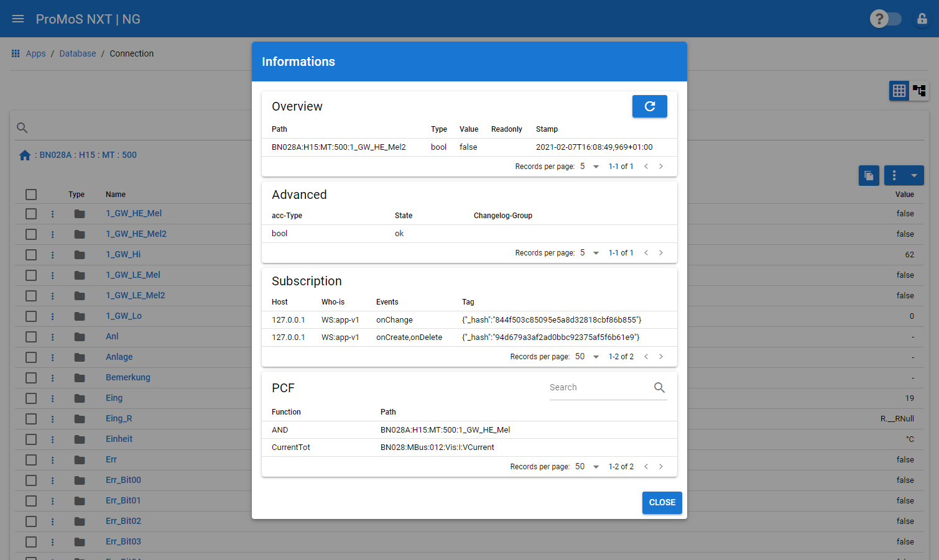
Task: Open the 1_GW_HE_Mel2 entry
Action: coord(136,234)
